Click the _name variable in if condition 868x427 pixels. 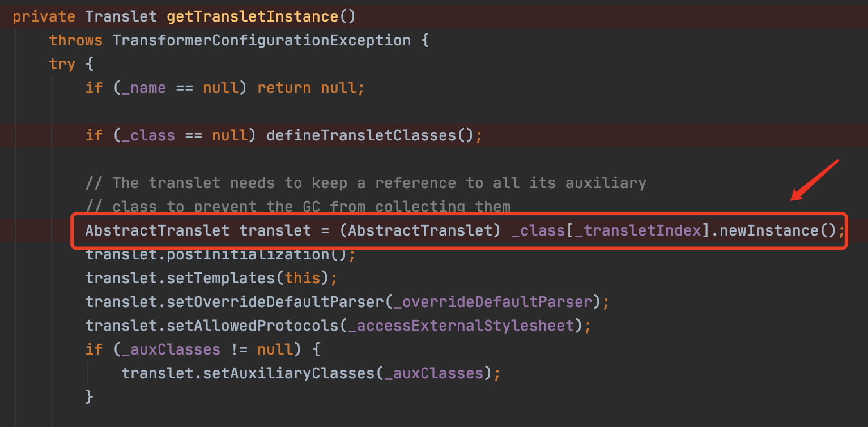coord(143,88)
